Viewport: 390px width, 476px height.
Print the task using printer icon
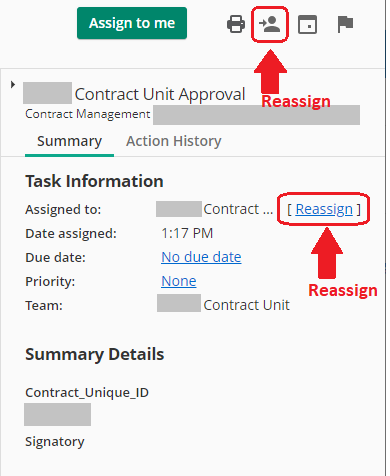click(236, 24)
